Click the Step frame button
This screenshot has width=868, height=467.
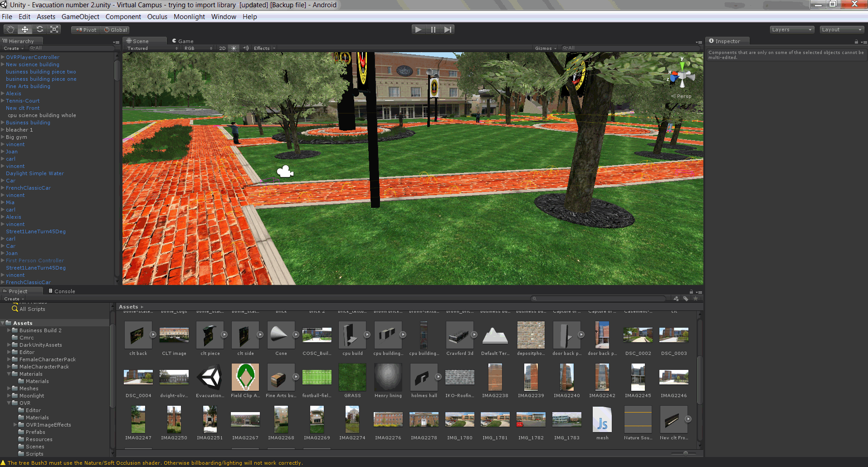coord(448,29)
